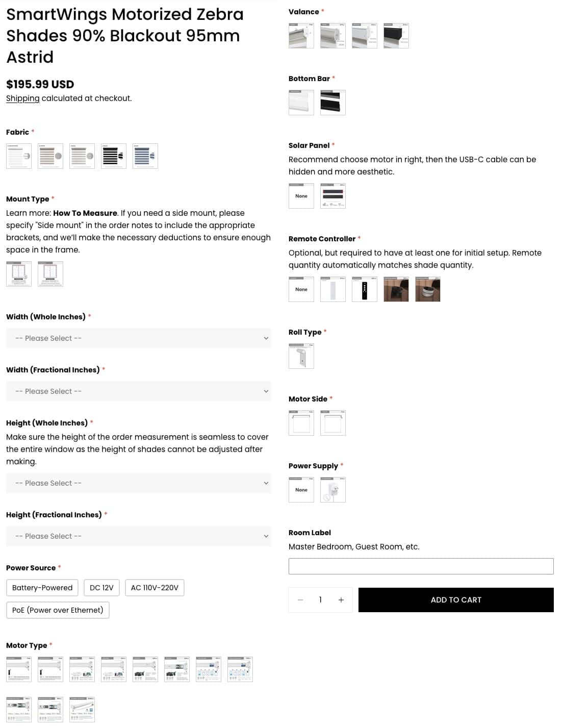Select the first Mount Type thumbnail
564x728 pixels.
click(19, 274)
